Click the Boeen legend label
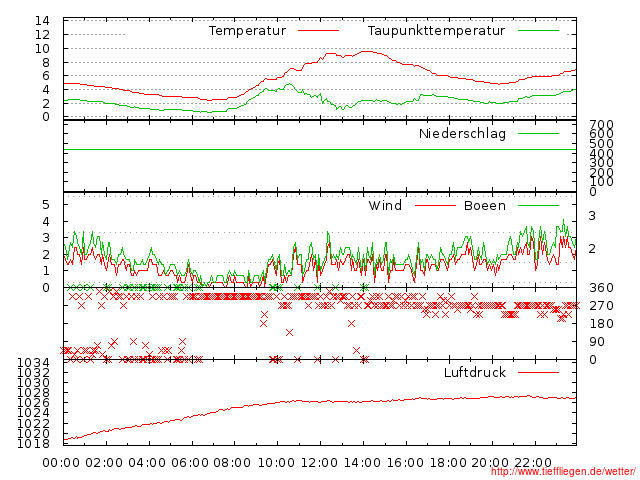The image size is (640, 480). click(485, 205)
